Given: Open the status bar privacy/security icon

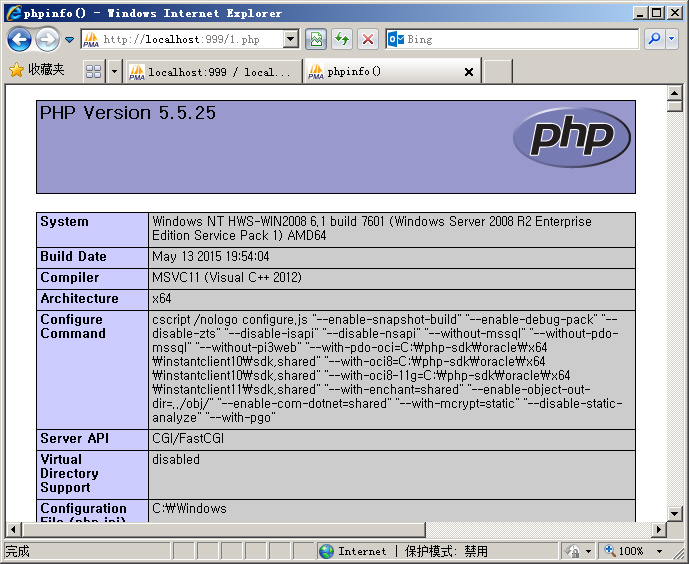Looking at the screenshot, I should (x=573, y=551).
